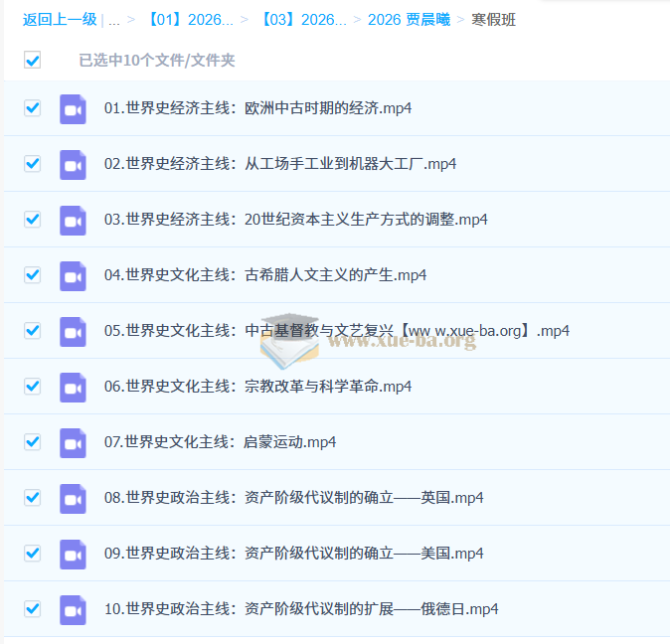The width and height of the screenshot is (670, 644).
Task: Navigate to 【03】2026... breadcrumb folder
Action: (x=303, y=20)
